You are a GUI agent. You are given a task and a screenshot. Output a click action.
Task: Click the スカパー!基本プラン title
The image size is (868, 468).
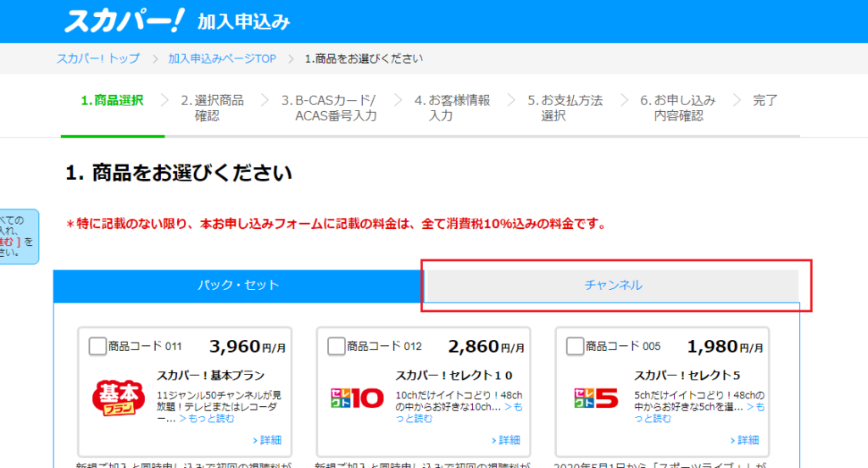tap(211, 376)
